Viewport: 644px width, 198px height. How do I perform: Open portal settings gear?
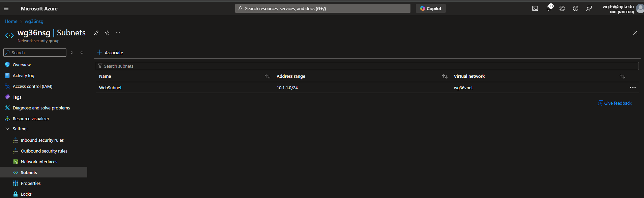tap(562, 8)
